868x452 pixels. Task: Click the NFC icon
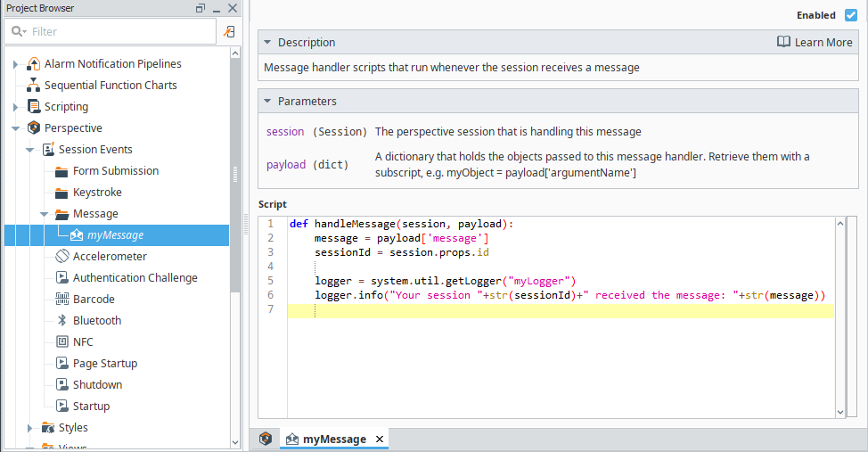click(62, 341)
